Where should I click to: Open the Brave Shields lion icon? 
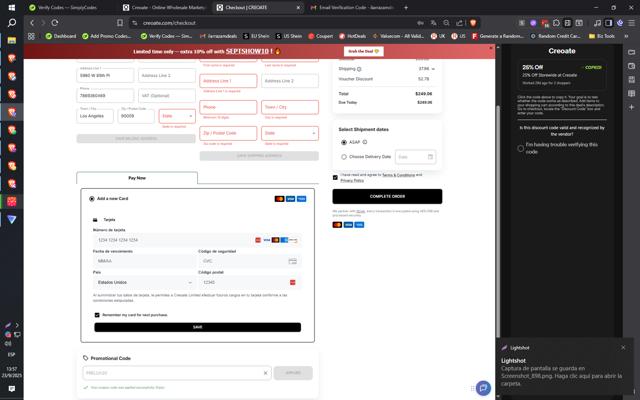click(x=473, y=23)
